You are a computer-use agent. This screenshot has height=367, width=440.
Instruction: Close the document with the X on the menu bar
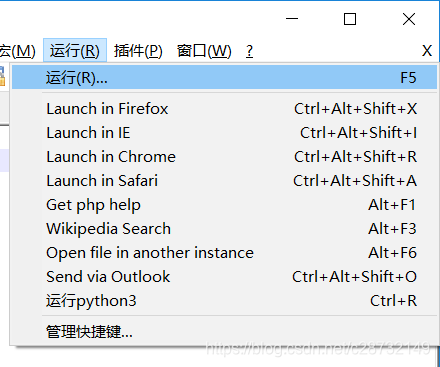coord(427,51)
